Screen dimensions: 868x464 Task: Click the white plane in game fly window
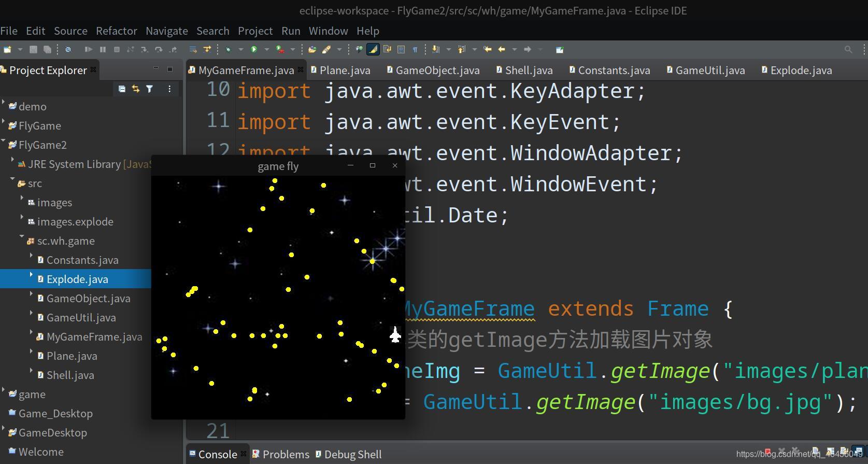(x=395, y=335)
